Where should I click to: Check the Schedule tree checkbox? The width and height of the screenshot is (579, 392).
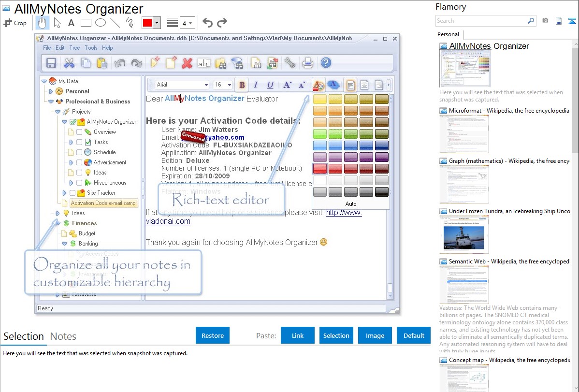pos(79,152)
